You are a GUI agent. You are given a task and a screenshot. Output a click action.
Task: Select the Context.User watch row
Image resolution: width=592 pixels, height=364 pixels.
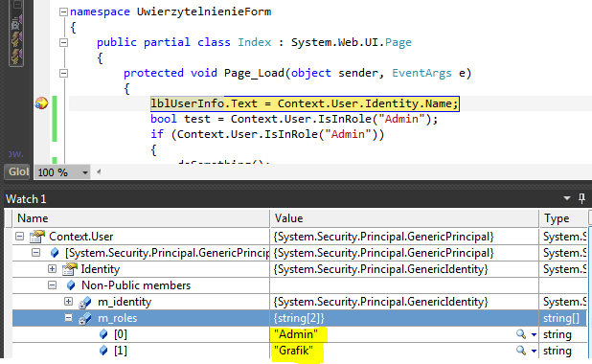click(x=300, y=237)
